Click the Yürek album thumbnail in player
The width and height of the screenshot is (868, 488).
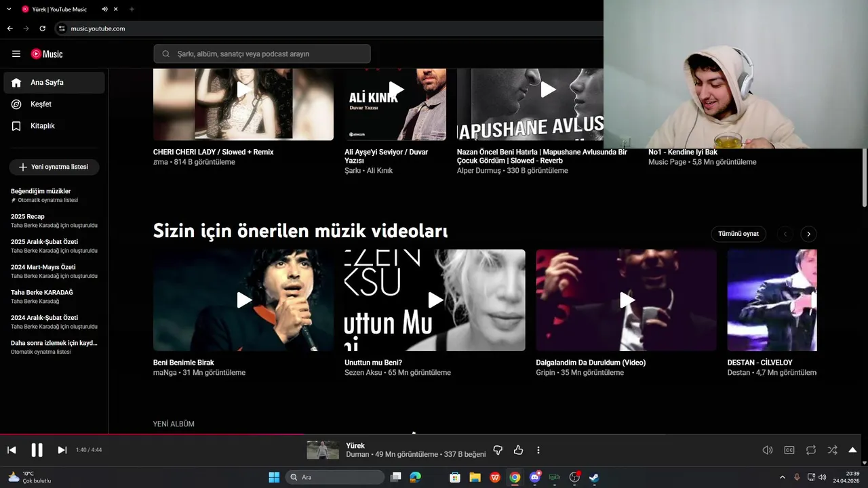pos(323,450)
